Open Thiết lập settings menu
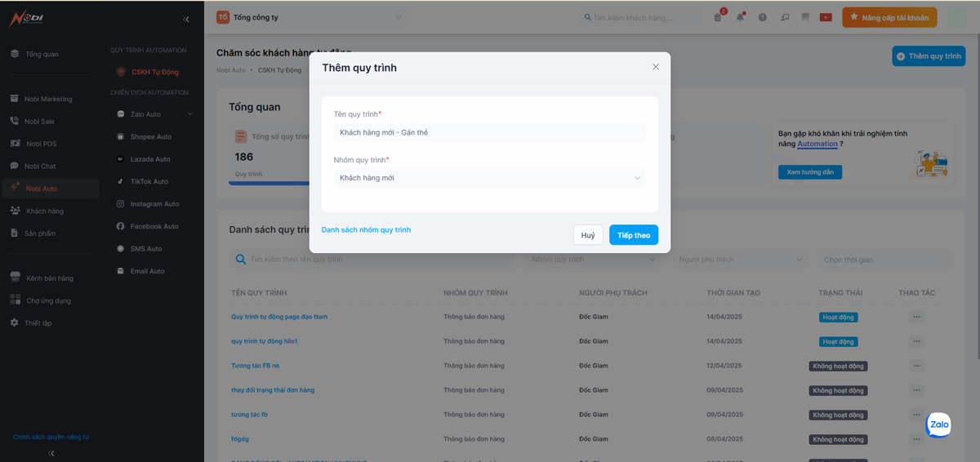This screenshot has height=462, width=980. pos(38,322)
